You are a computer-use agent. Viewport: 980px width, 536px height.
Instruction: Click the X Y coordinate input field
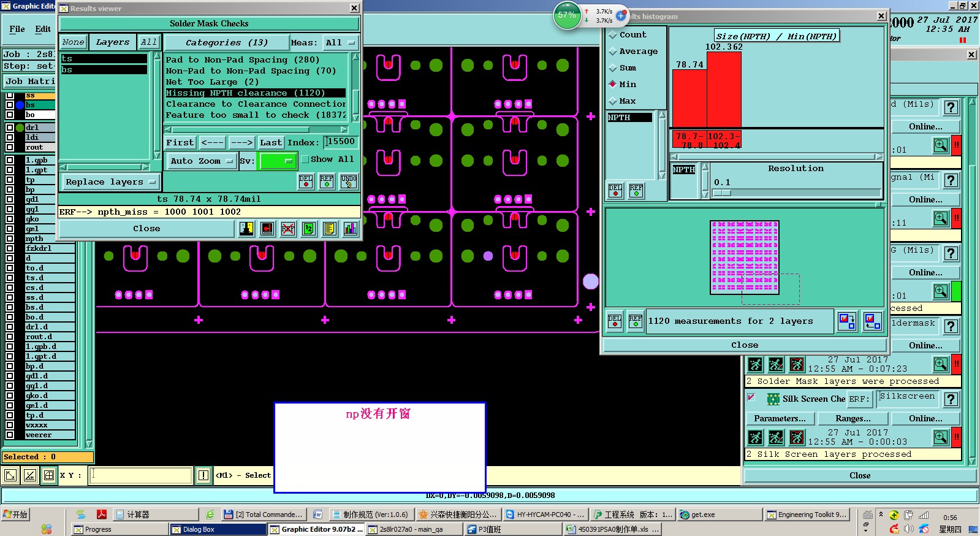[x=141, y=475]
